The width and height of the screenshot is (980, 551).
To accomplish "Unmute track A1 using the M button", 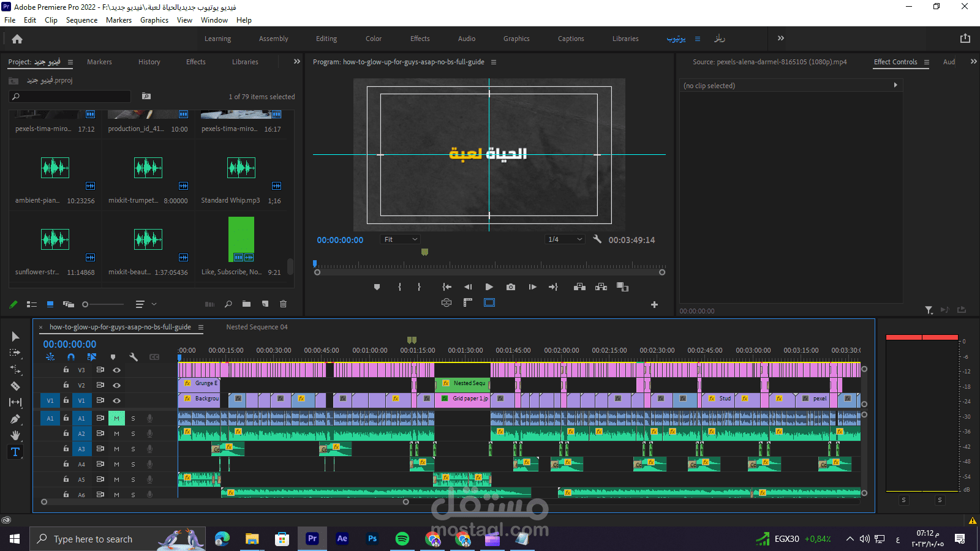I will [x=116, y=418].
